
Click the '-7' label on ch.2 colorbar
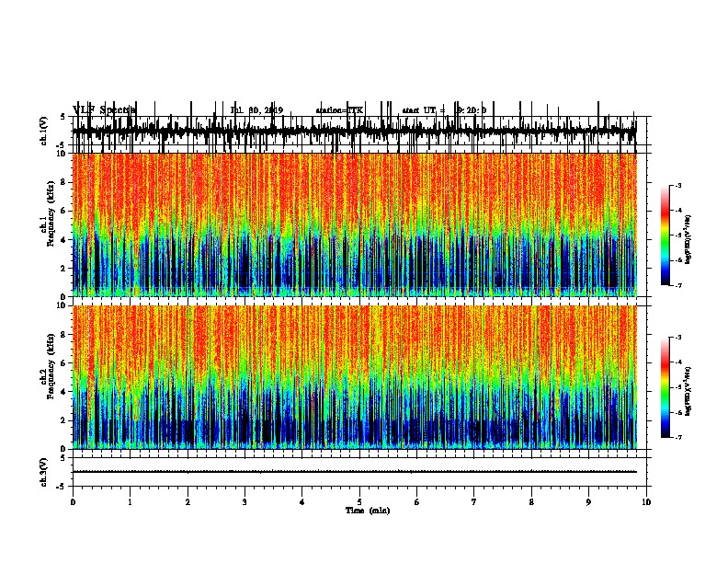[678, 438]
